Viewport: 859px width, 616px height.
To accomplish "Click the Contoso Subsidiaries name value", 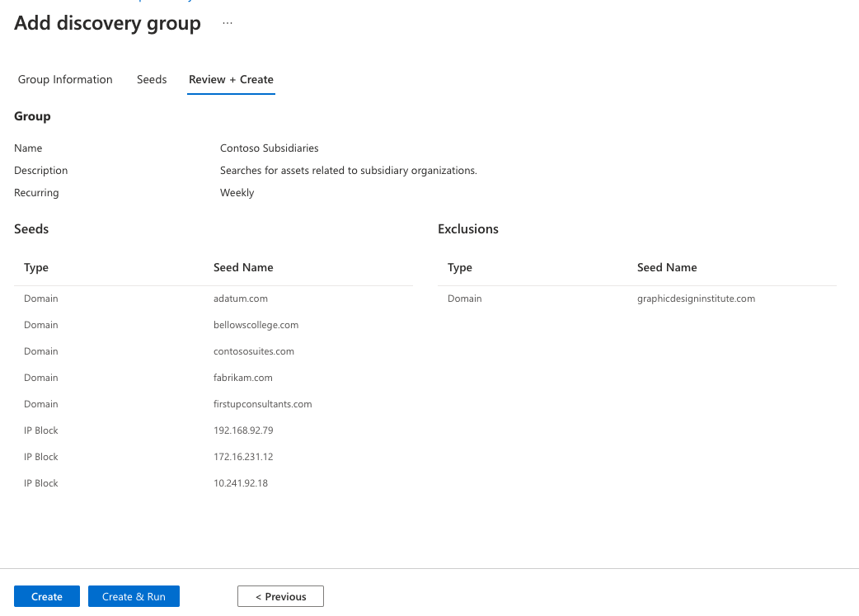I will click(x=269, y=148).
